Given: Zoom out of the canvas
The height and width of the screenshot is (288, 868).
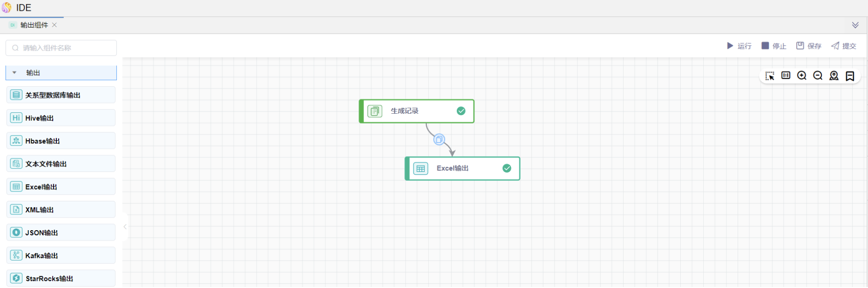Looking at the screenshot, I should tap(818, 75).
